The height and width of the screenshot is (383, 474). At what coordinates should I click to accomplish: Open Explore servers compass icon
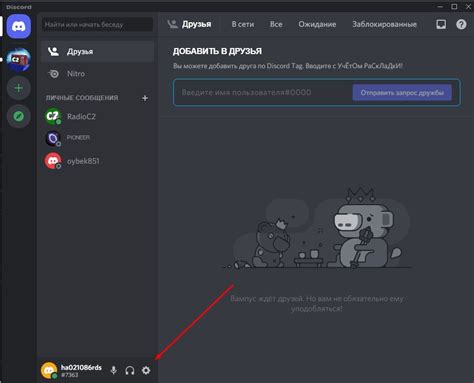tap(19, 116)
